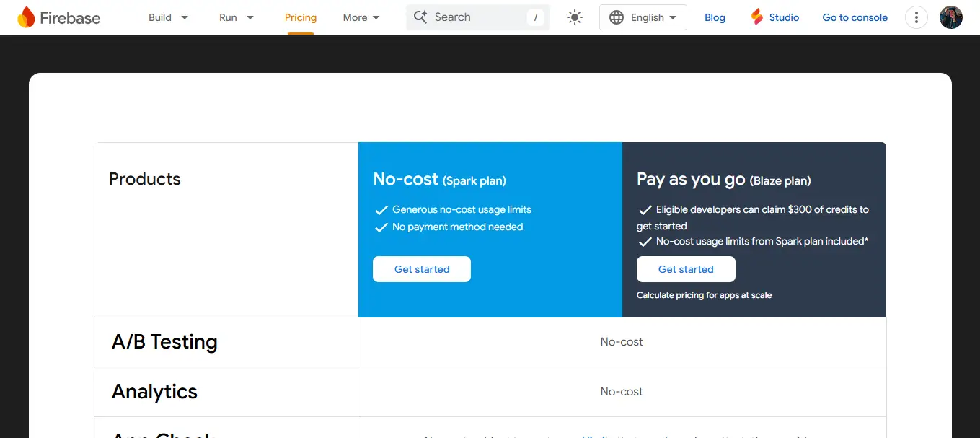The image size is (980, 438).
Task: Click Go to console link
Action: pyautogui.click(x=855, y=17)
